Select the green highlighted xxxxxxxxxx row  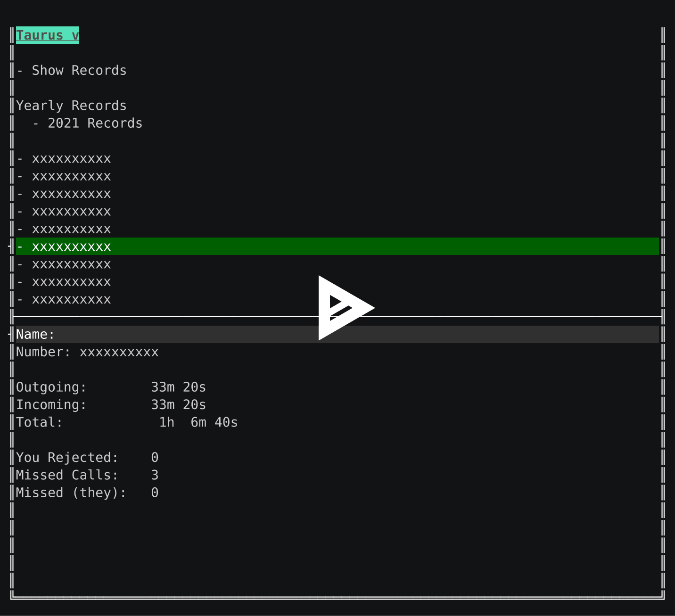(337, 246)
